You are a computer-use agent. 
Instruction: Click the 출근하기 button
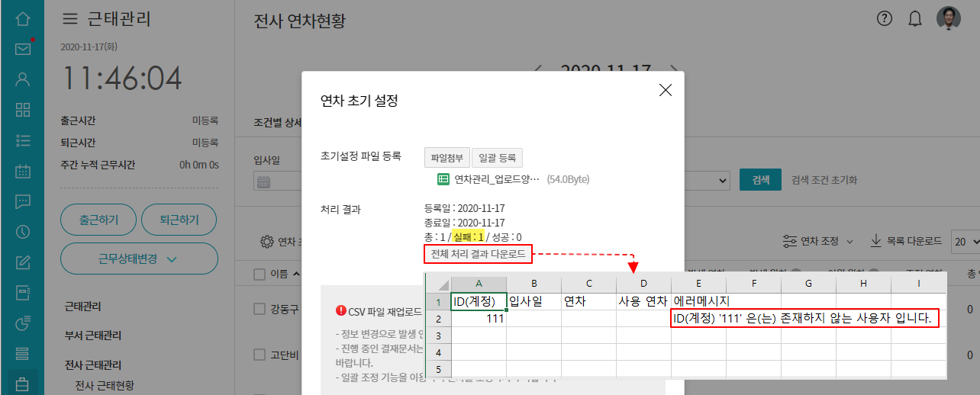[98, 220]
